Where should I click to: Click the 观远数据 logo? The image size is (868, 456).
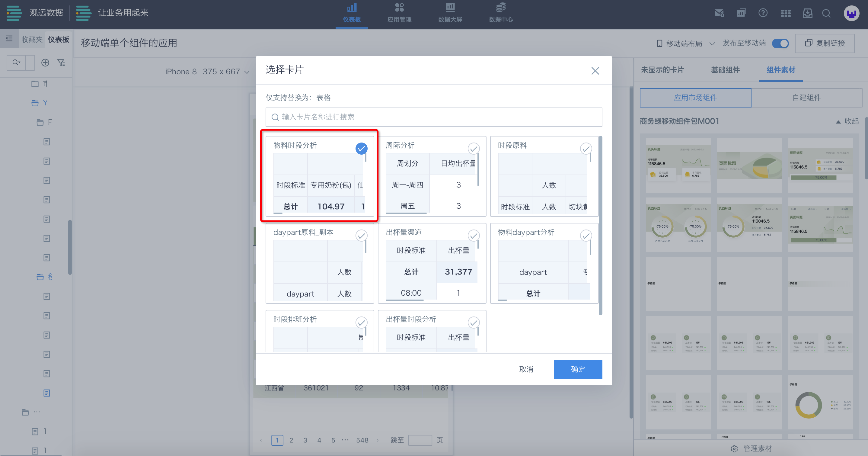[x=35, y=13]
